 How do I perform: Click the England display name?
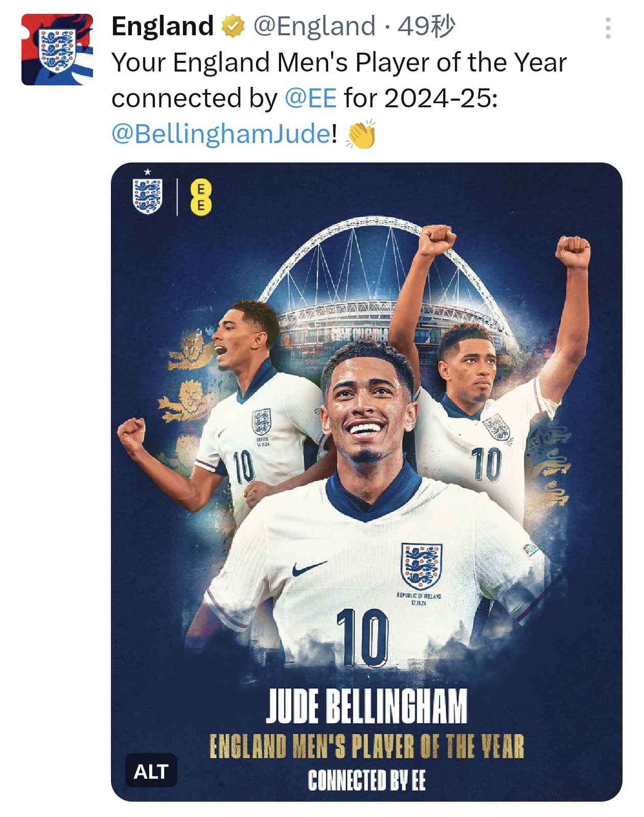(163, 27)
